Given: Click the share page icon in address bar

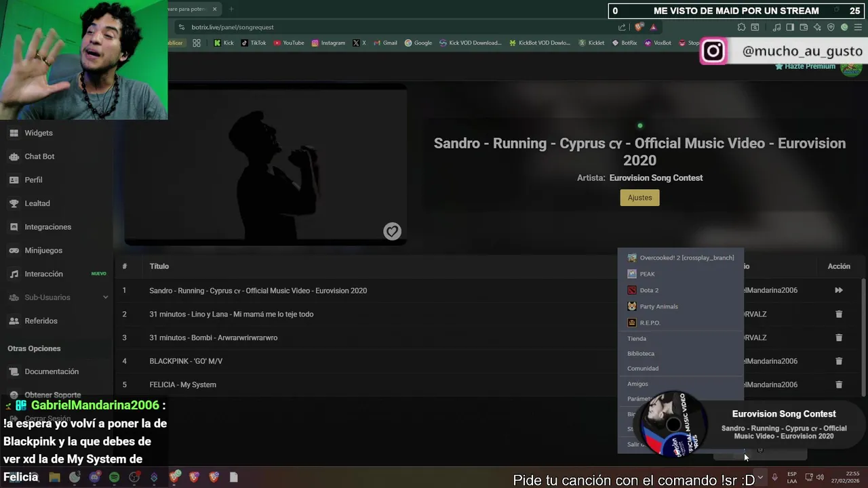Looking at the screenshot, I should coord(622,27).
